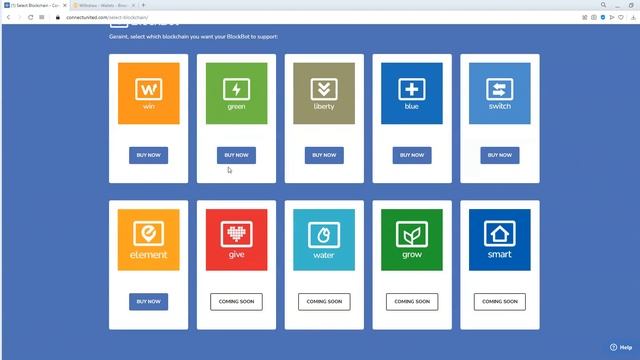
Task: Open the browser start page grid icon
Action: [42, 18]
